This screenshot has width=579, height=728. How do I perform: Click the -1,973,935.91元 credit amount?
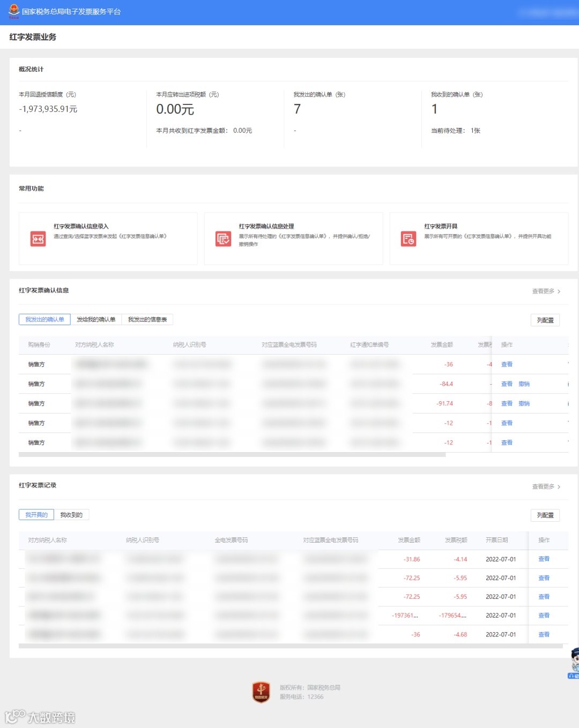click(48, 109)
